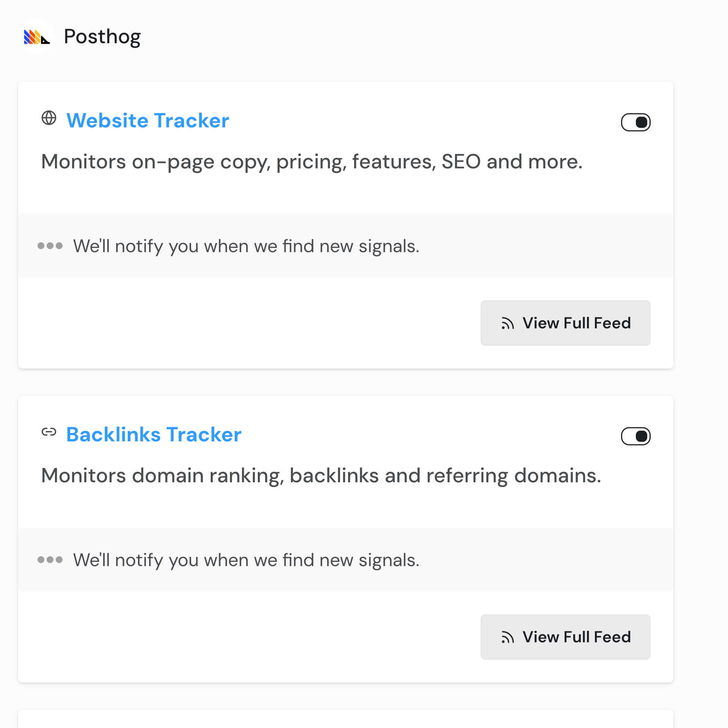Click the Posthog company name text
This screenshot has height=728, width=728.
(102, 37)
